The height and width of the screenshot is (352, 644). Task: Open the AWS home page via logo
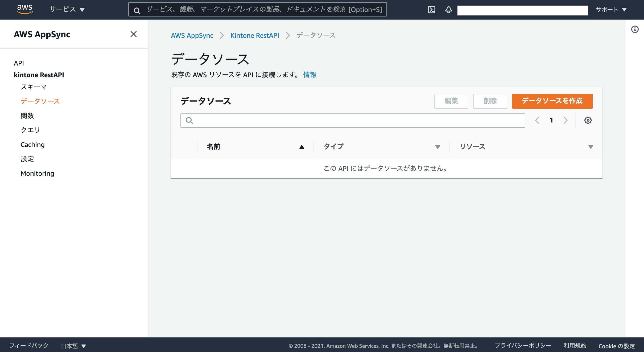point(24,9)
